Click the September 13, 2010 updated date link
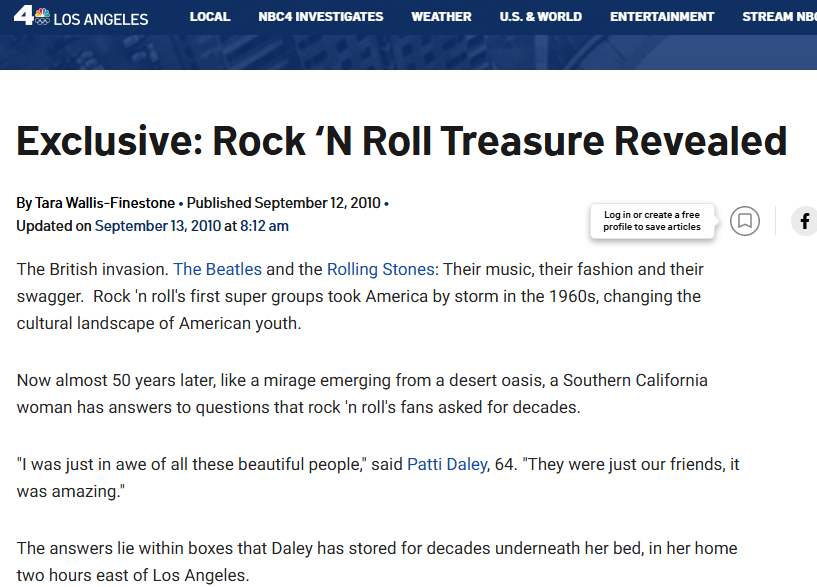The width and height of the screenshot is (817, 587). coord(158,226)
